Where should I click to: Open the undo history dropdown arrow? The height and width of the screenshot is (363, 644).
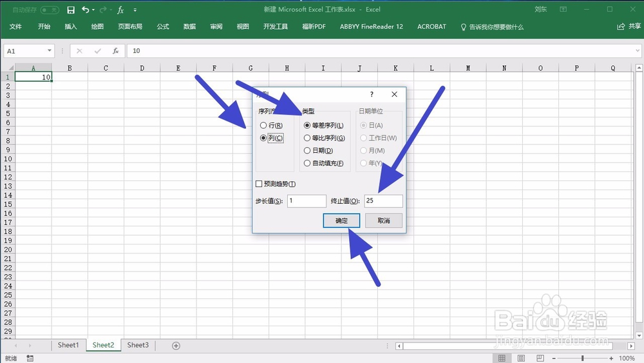click(93, 10)
